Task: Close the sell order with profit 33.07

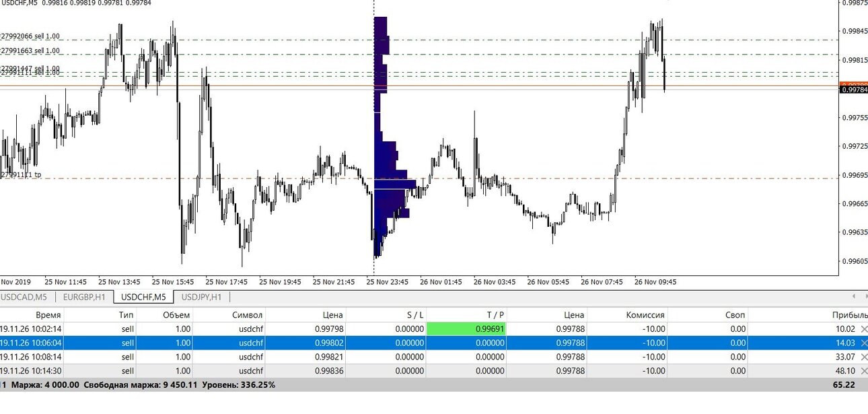Action: point(864,357)
